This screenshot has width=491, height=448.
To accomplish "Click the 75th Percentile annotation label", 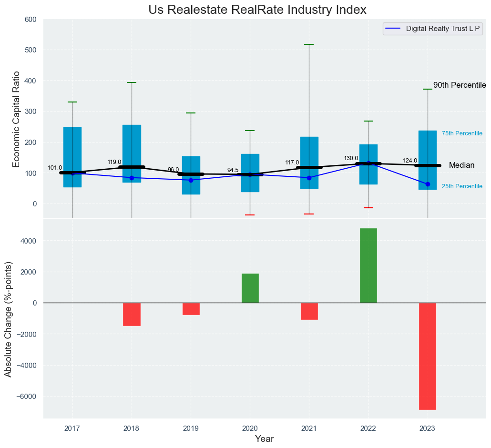I will [462, 133].
